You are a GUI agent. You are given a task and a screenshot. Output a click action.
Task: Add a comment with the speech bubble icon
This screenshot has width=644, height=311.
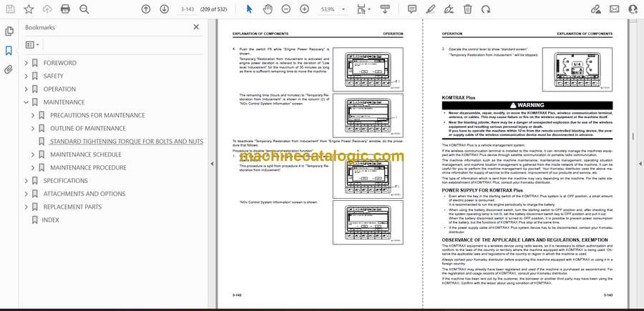click(x=412, y=9)
